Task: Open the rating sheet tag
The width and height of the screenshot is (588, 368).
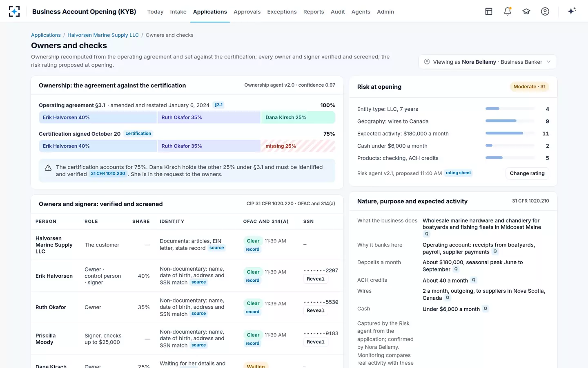Action: tap(458, 173)
